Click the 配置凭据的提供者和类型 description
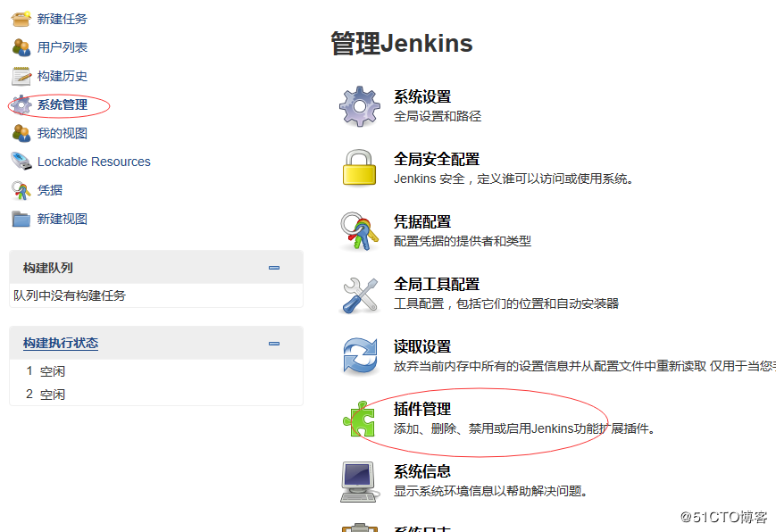 pyautogui.click(x=463, y=241)
